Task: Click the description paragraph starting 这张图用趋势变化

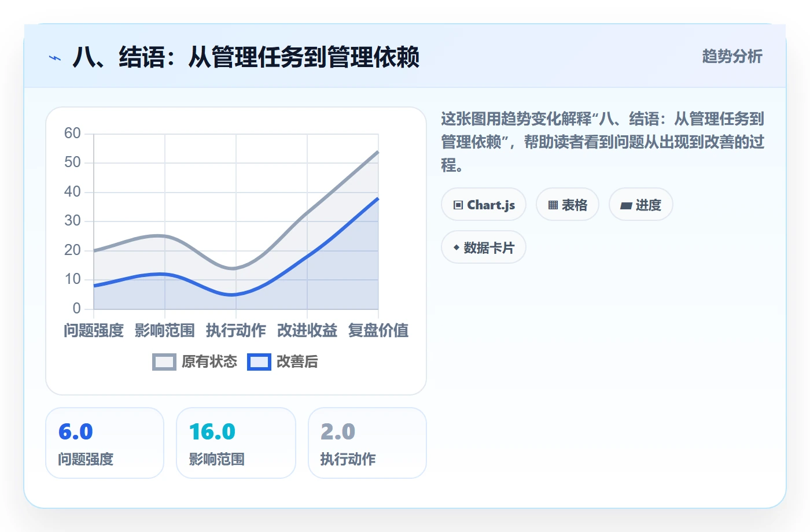Action: tap(603, 142)
